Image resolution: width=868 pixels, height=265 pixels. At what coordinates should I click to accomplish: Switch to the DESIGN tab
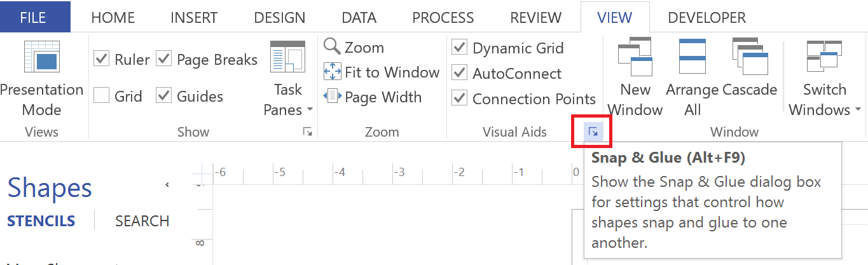click(279, 18)
